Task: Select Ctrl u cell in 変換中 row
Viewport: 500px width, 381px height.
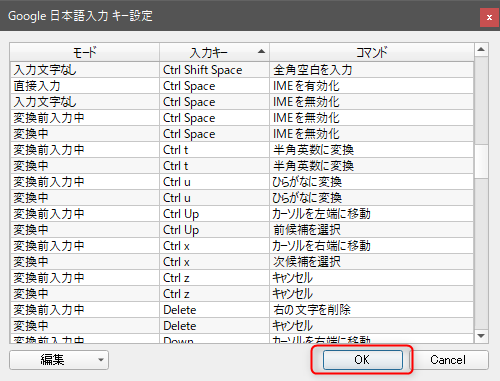Action: [214, 198]
